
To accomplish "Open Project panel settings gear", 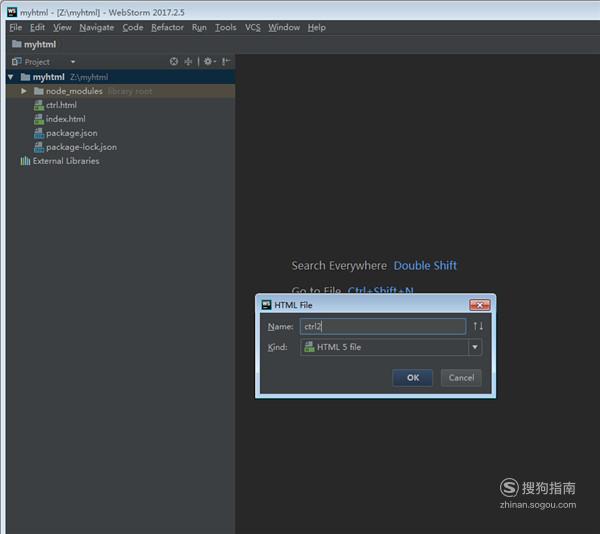I will pyautogui.click(x=209, y=62).
